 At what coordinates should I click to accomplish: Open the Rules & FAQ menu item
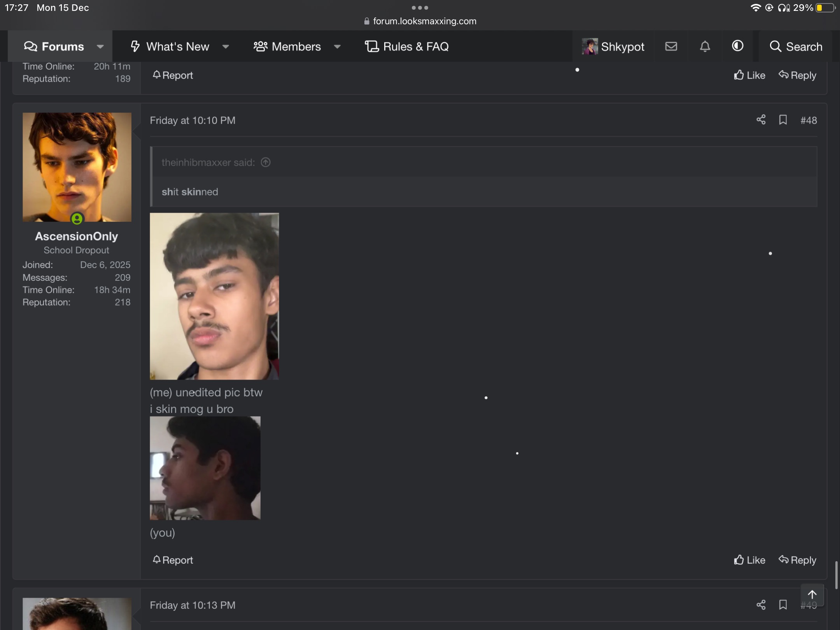tap(407, 47)
